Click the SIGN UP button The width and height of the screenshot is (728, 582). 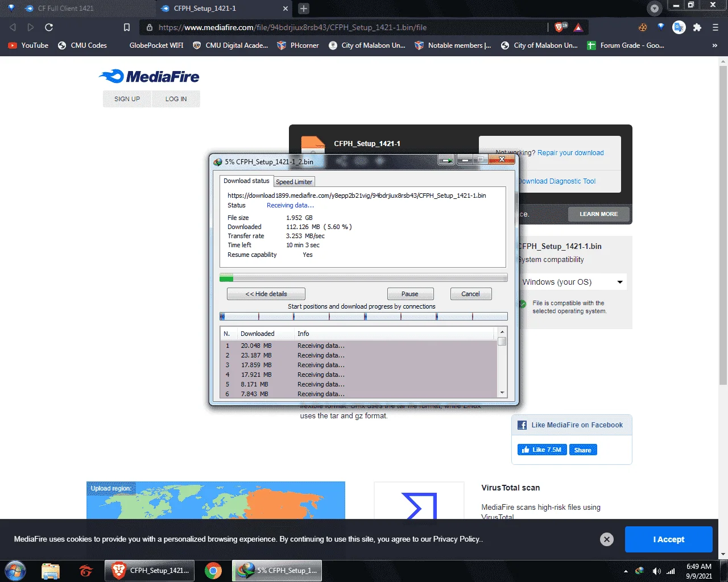point(127,99)
